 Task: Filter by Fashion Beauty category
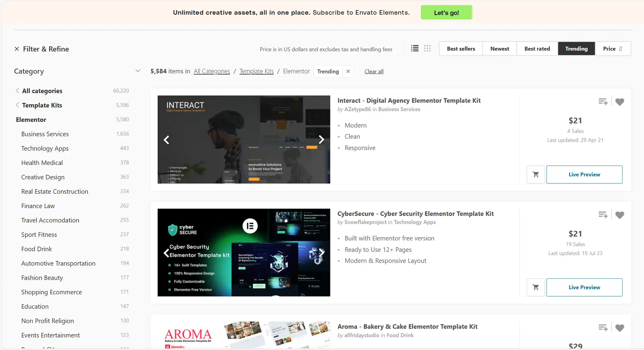pyautogui.click(x=42, y=278)
